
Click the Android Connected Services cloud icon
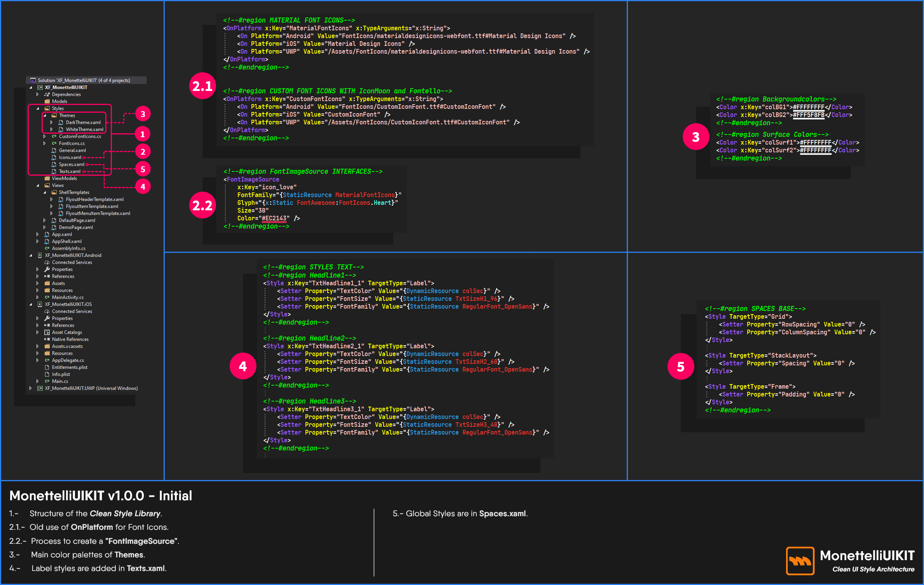[x=47, y=262]
